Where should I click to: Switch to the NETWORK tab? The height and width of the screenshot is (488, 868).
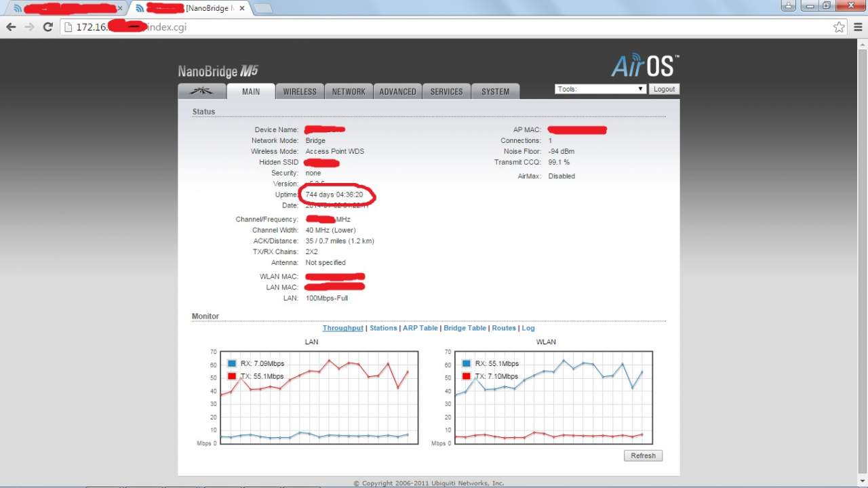pos(349,91)
